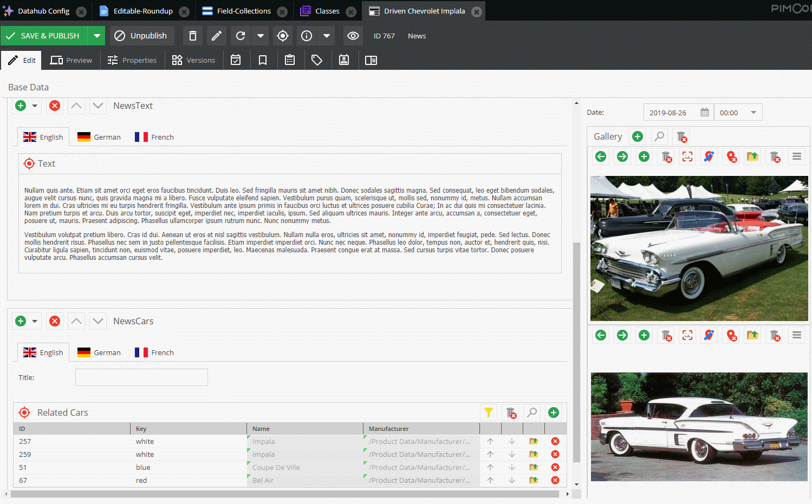Screen dimensions: 812x504
Task: Click the Unpublish button
Action: [142, 36]
